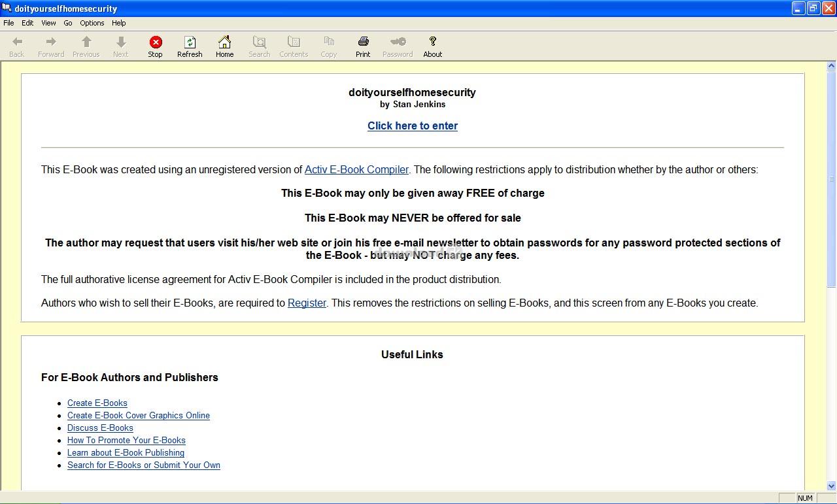Visit 'How To Promote Your E-Books' link
Viewport: 837px width, 504px height.
tap(126, 441)
